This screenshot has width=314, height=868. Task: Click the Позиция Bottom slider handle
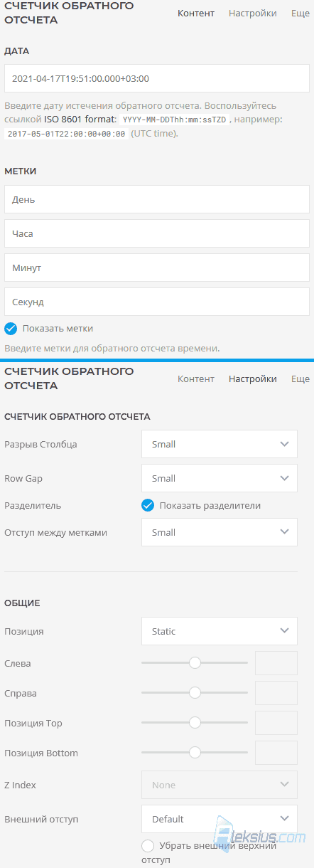(x=195, y=753)
